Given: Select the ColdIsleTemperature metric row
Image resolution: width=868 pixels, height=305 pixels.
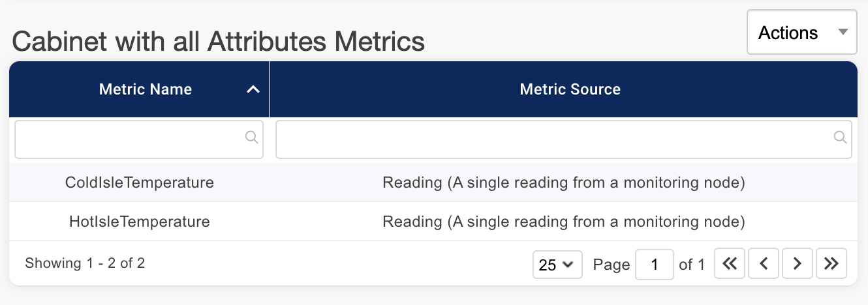Looking at the screenshot, I should click(x=140, y=182).
